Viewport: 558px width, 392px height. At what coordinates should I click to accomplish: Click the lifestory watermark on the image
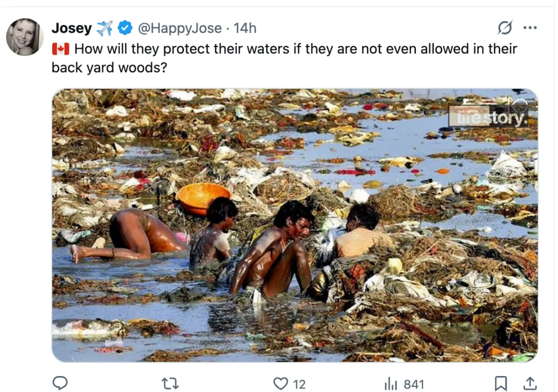488,117
